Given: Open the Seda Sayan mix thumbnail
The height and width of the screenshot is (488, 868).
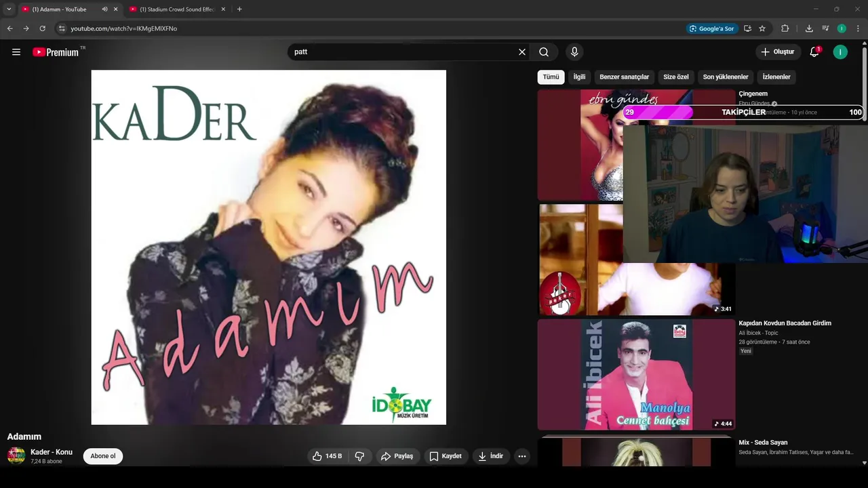Looking at the screenshot, I should tap(636, 451).
